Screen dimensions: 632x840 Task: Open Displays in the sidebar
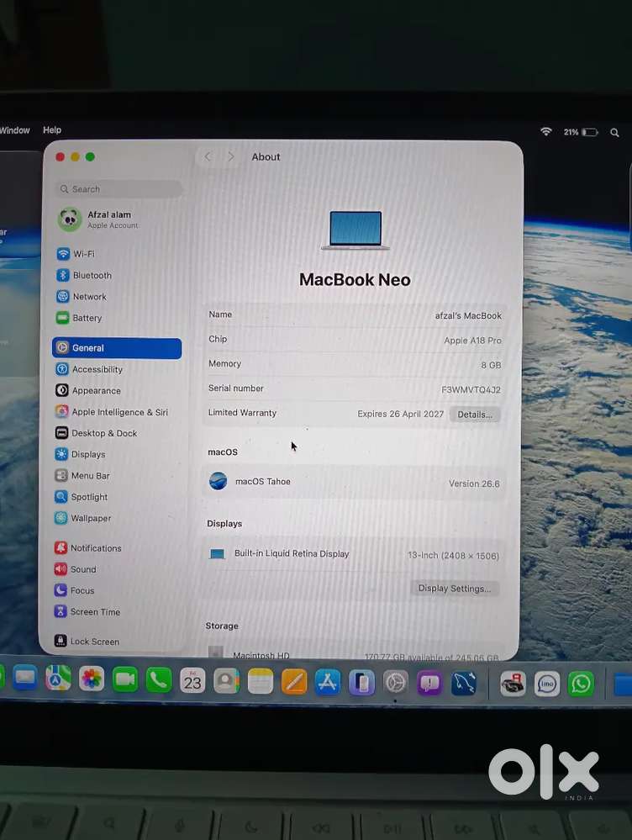pos(80,454)
